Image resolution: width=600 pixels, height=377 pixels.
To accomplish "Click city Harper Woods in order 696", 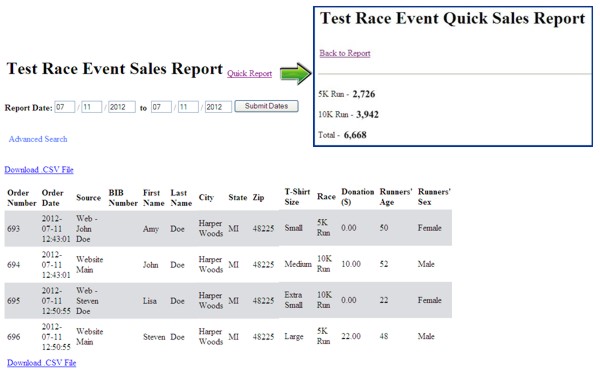I will [x=210, y=337].
